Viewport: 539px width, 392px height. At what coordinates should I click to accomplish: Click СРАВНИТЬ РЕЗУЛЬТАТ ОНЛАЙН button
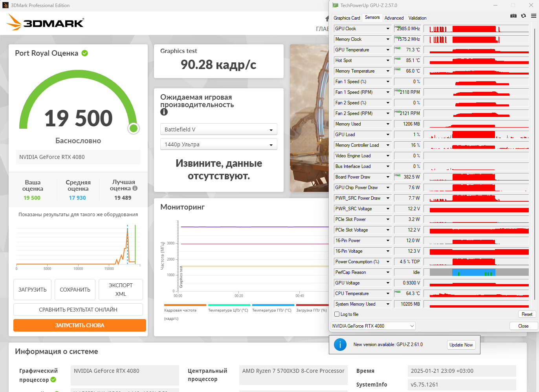click(x=78, y=310)
